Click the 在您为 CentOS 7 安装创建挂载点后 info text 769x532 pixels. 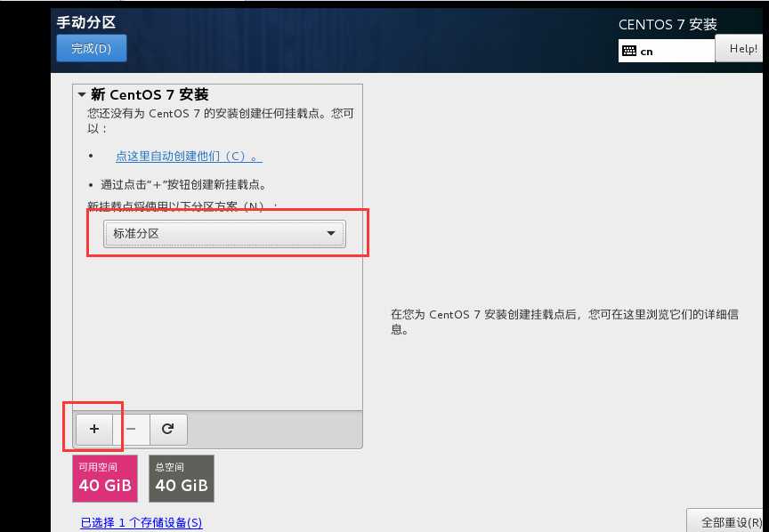tap(564, 322)
